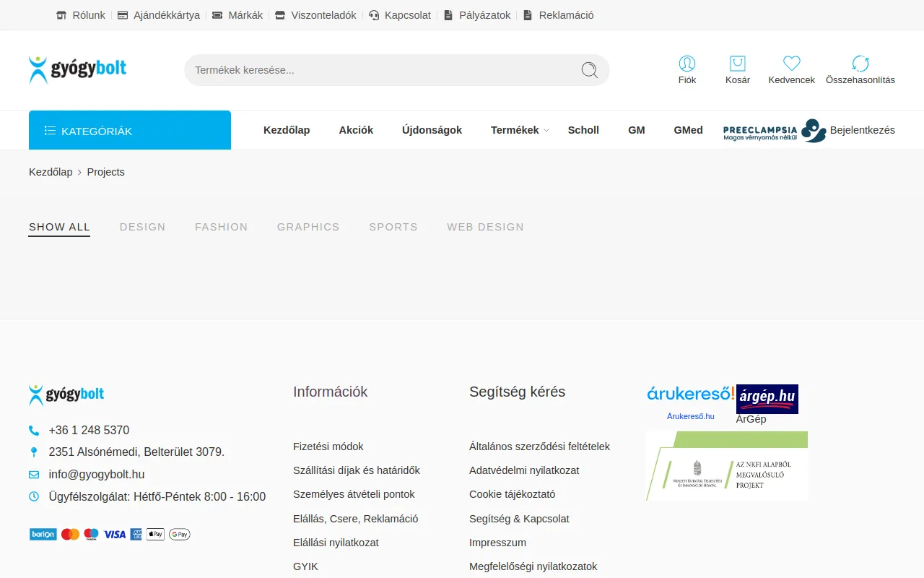Click the footer clock icon
This screenshot has height=578, width=924.
coord(34,496)
